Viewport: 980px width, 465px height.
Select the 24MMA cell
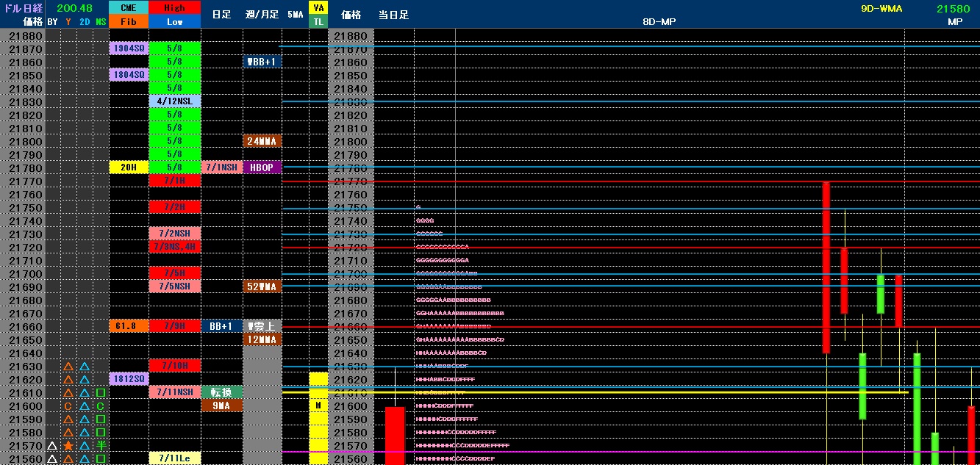pos(262,141)
